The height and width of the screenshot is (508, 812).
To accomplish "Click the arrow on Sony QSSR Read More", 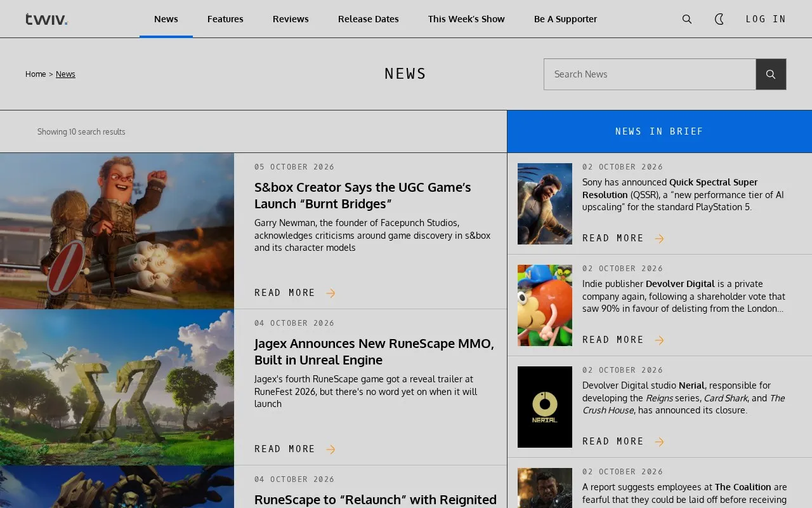I will tap(659, 238).
